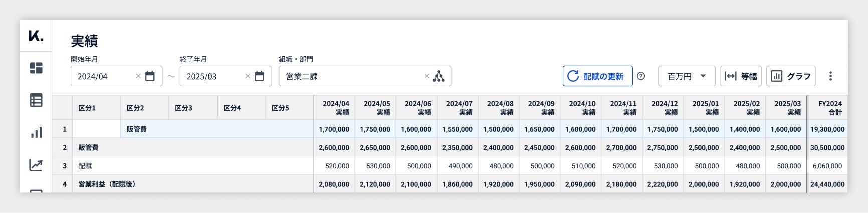Open the start month calendar picker
868x213 pixels.
coord(150,76)
